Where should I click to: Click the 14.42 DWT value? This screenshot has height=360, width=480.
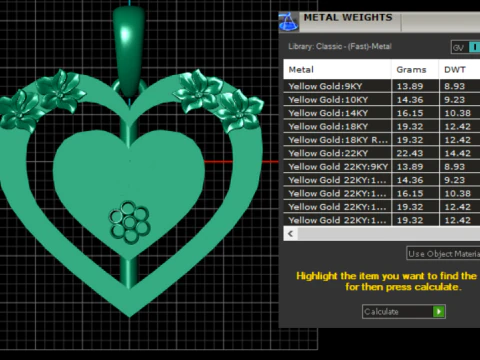click(457, 153)
